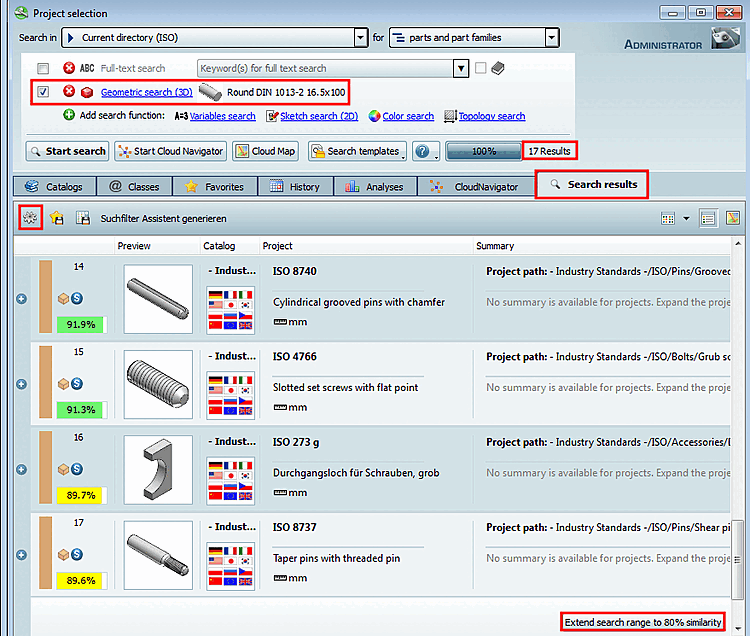Click the eraser icon next to keyword field
Viewport: 750px width, 636px height.
[497, 68]
